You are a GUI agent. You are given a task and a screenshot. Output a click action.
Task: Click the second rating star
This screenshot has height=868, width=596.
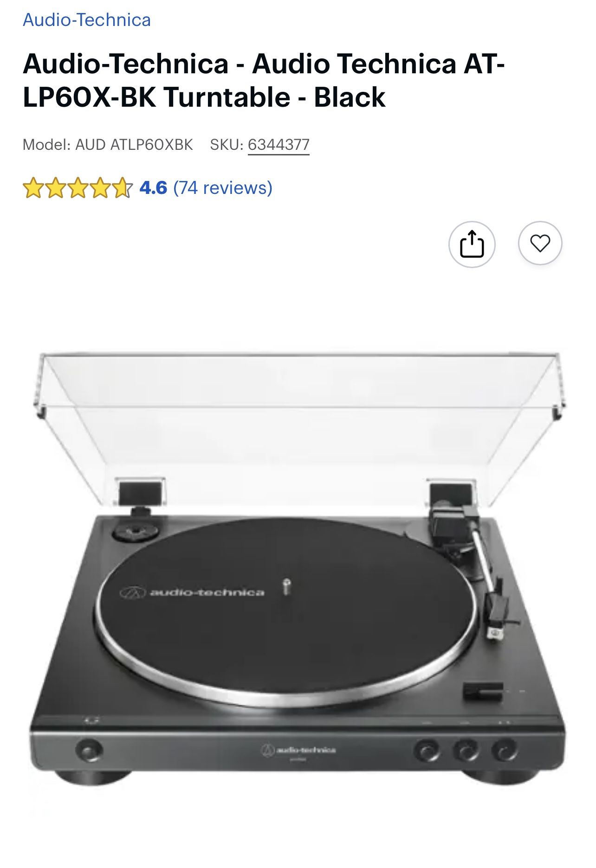coord(55,188)
